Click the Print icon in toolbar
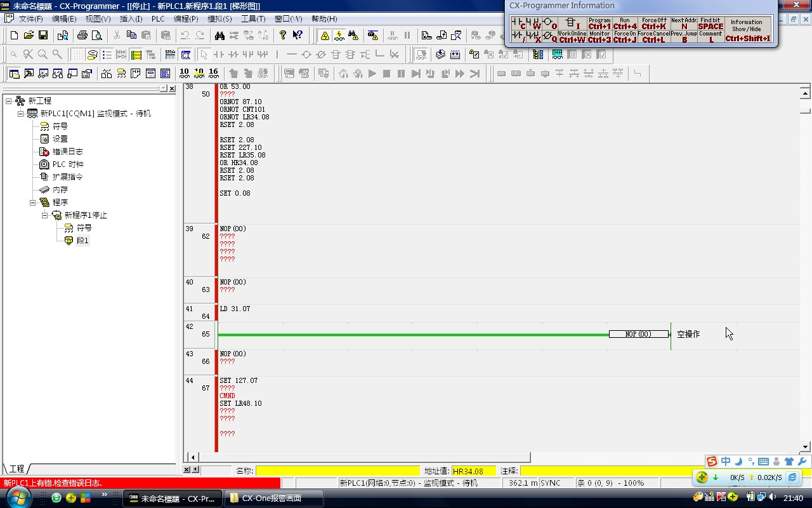This screenshot has height=508, width=812. pyautogui.click(x=82, y=36)
